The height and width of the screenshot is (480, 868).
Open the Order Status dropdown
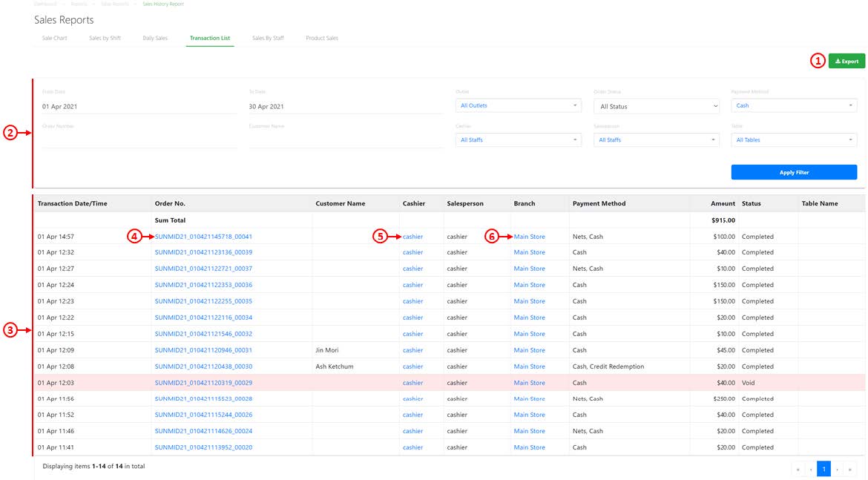[x=656, y=105]
